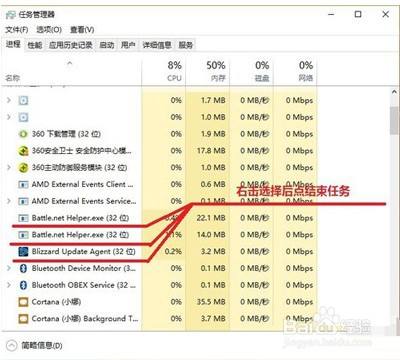The height and width of the screenshot is (360, 400).
Task: Click the 3.7 MB memory cell
Action: (x=213, y=319)
